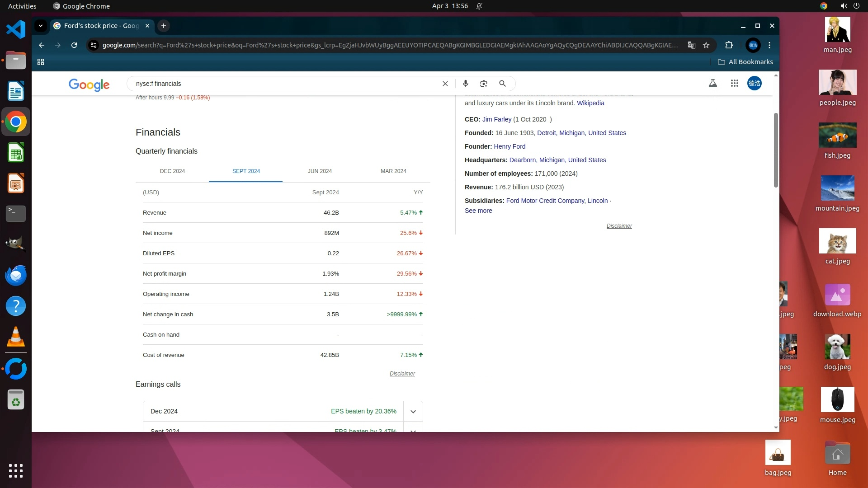Viewport: 868px width, 488px height.
Task: Clear search box with X icon
Action: [x=445, y=84]
